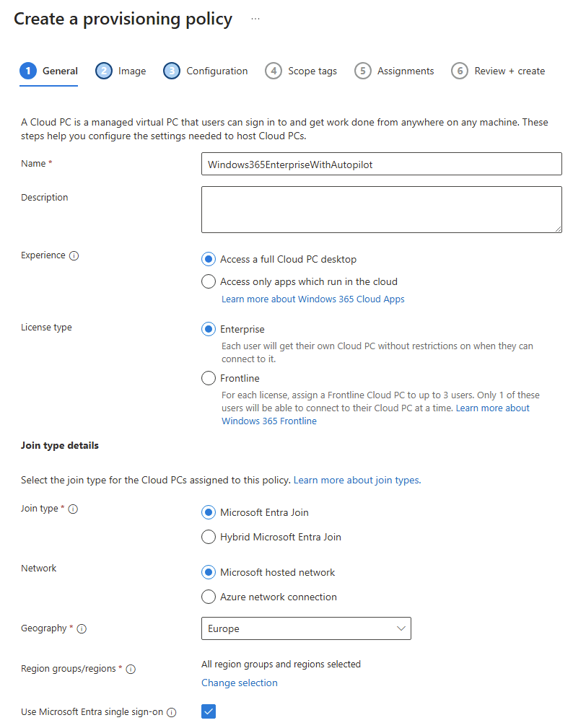Click the step 4 Scope tags circle
The width and height of the screenshot is (573, 728).
click(274, 71)
